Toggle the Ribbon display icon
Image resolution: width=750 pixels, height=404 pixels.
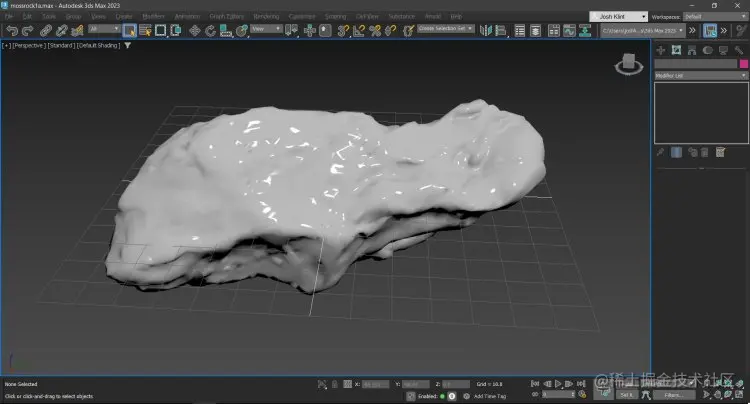coord(553,31)
